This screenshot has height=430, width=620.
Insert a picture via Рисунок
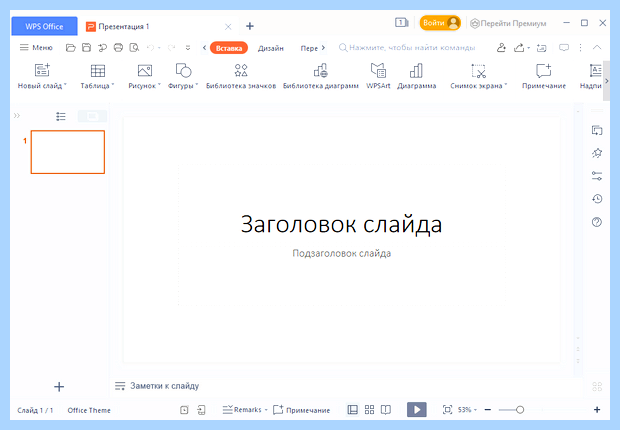point(144,76)
